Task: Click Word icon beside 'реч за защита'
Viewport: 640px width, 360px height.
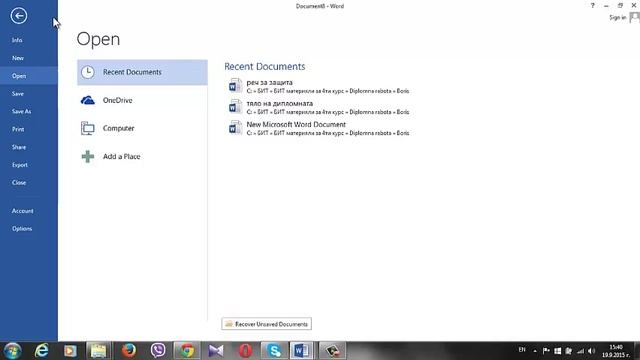Action: click(x=235, y=86)
